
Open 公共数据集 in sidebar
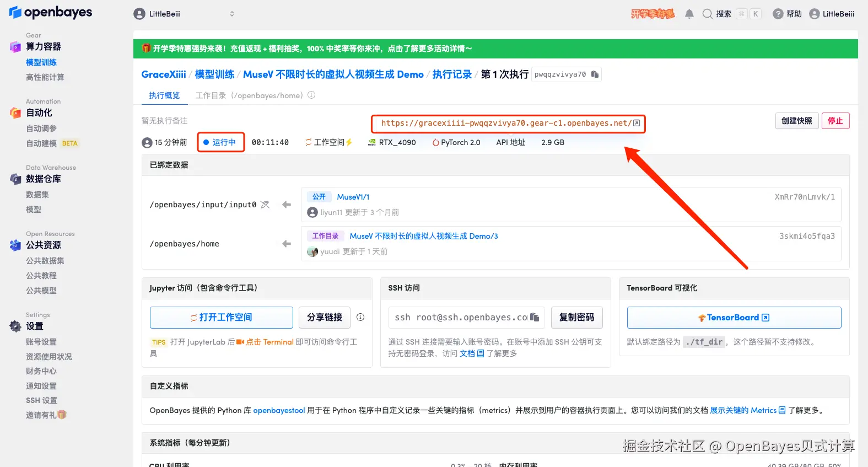(45, 261)
